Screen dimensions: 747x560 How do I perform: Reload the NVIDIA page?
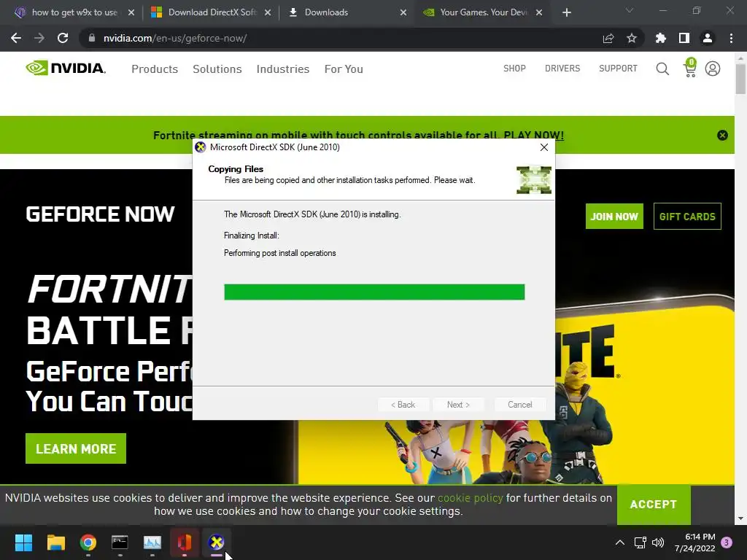point(63,38)
